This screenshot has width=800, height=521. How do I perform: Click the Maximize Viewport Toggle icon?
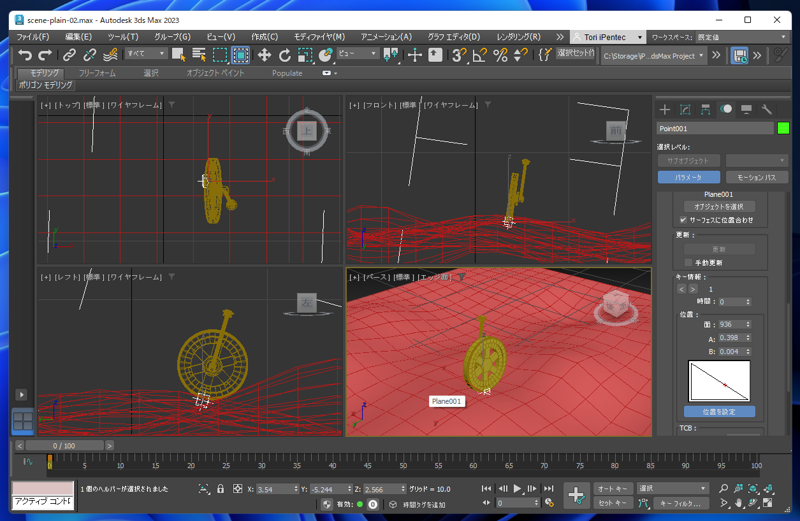(x=767, y=503)
